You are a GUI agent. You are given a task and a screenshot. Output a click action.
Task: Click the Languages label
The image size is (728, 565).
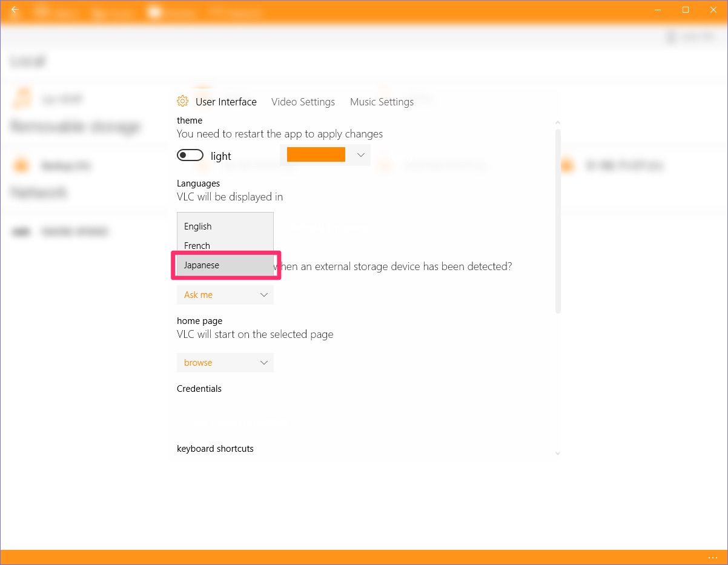pos(198,183)
